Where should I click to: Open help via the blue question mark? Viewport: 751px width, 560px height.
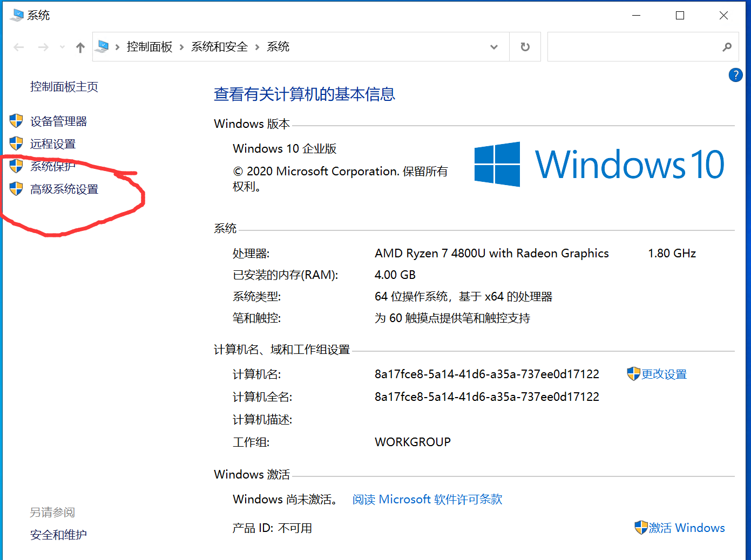pyautogui.click(x=735, y=75)
